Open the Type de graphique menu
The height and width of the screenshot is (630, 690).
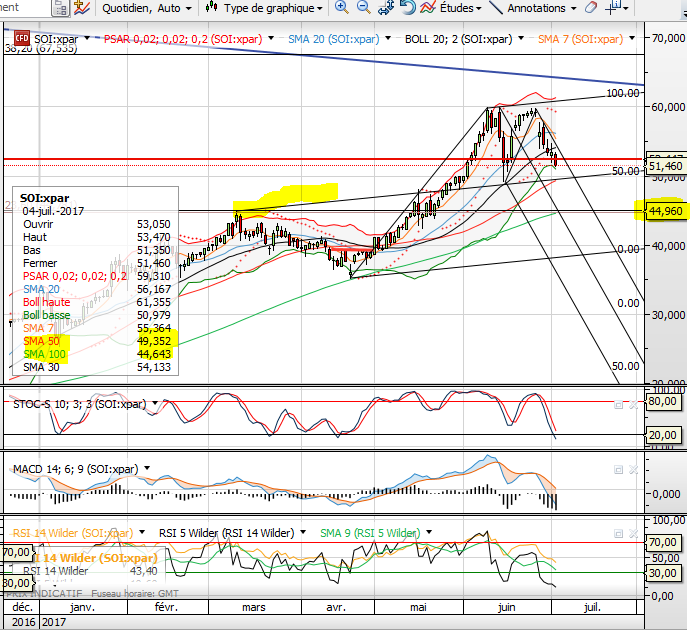click(x=273, y=8)
